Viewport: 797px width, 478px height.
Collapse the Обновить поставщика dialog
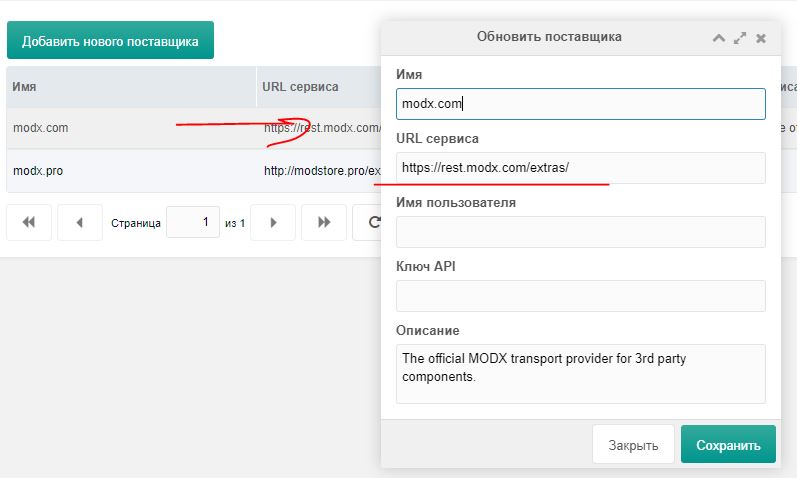coord(719,38)
